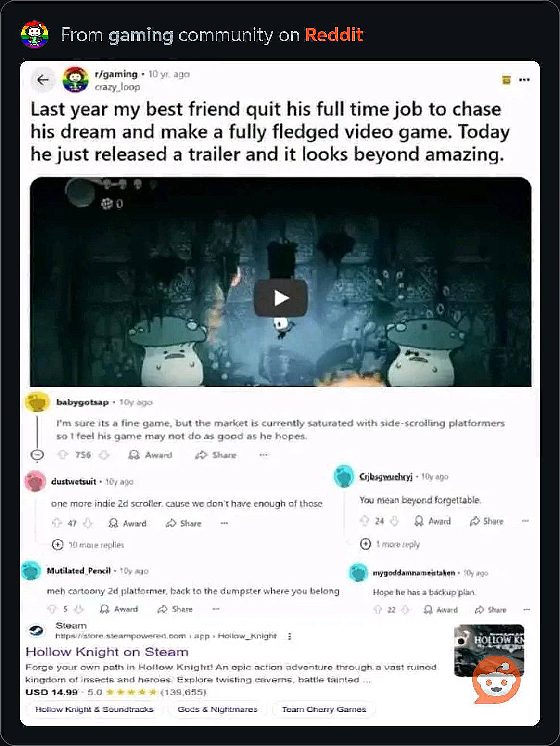Open the Reddit link in the header

(334, 35)
